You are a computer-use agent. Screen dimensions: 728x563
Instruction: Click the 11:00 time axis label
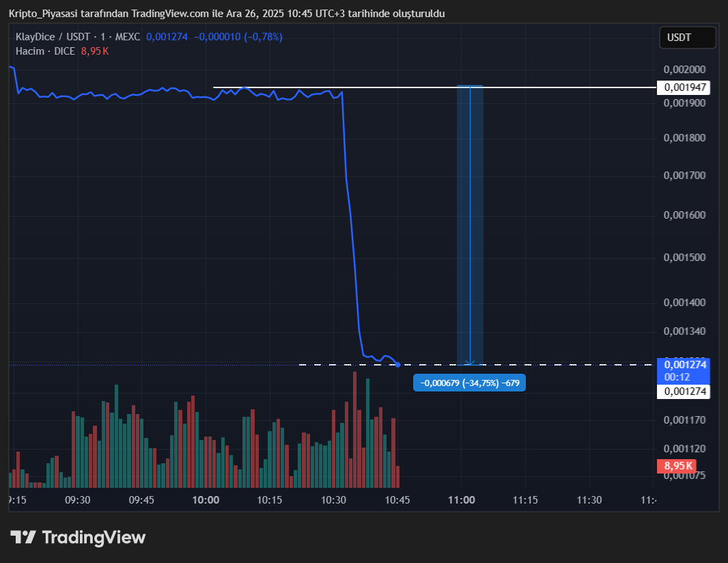coord(461,500)
